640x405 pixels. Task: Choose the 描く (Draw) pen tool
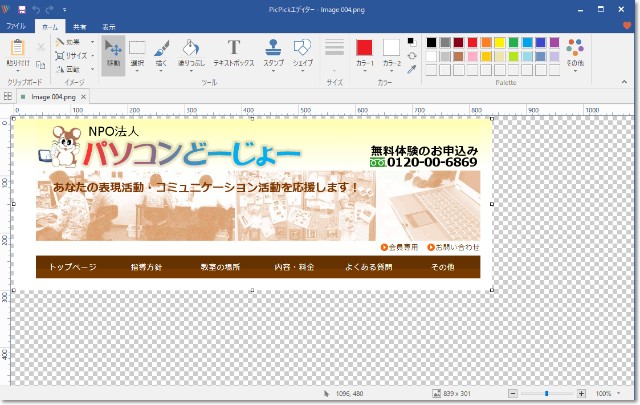click(162, 53)
